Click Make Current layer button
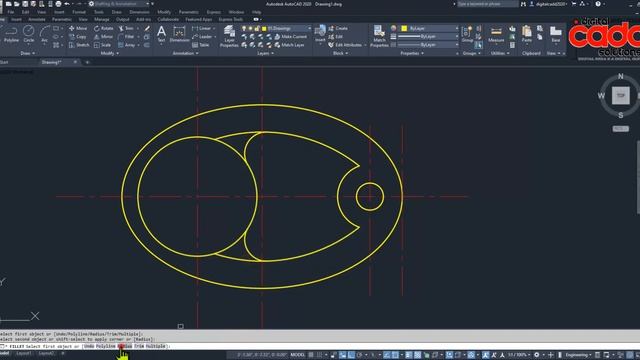The image size is (640, 360). [291, 37]
